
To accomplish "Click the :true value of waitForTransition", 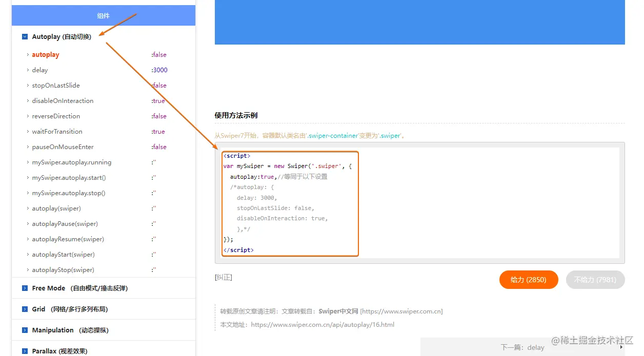I will tap(158, 132).
